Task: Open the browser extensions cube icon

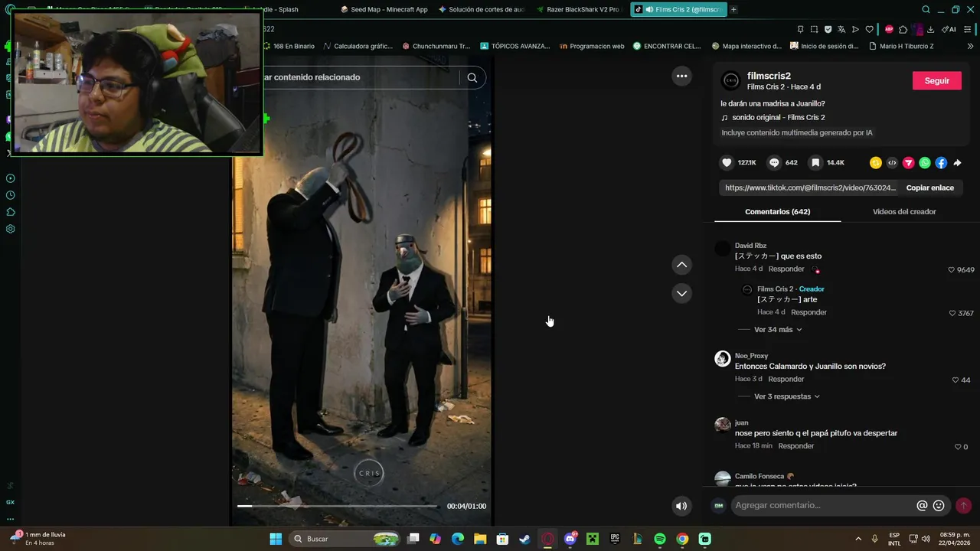Action: pos(903,29)
